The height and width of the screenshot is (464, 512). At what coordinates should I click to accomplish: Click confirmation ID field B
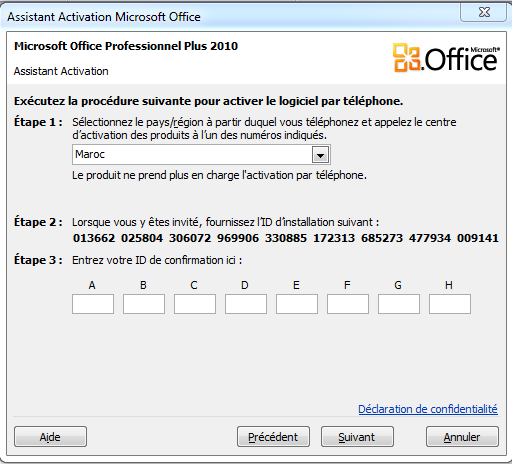(144, 304)
